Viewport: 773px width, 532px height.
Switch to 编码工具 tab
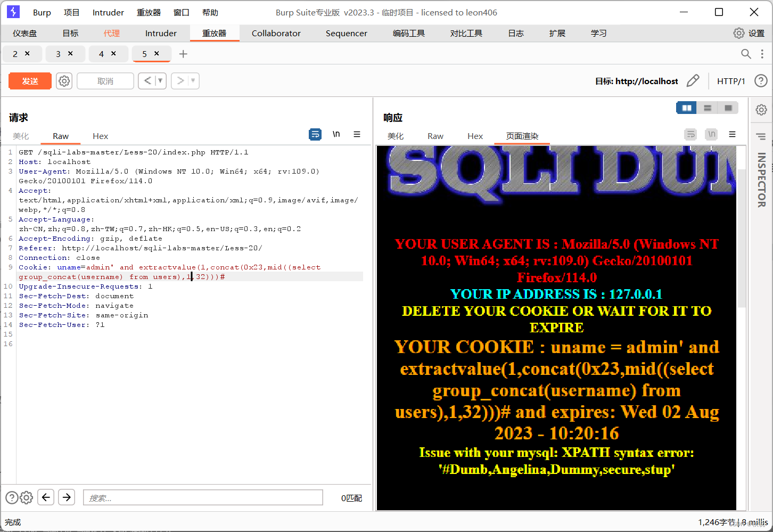point(409,33)
